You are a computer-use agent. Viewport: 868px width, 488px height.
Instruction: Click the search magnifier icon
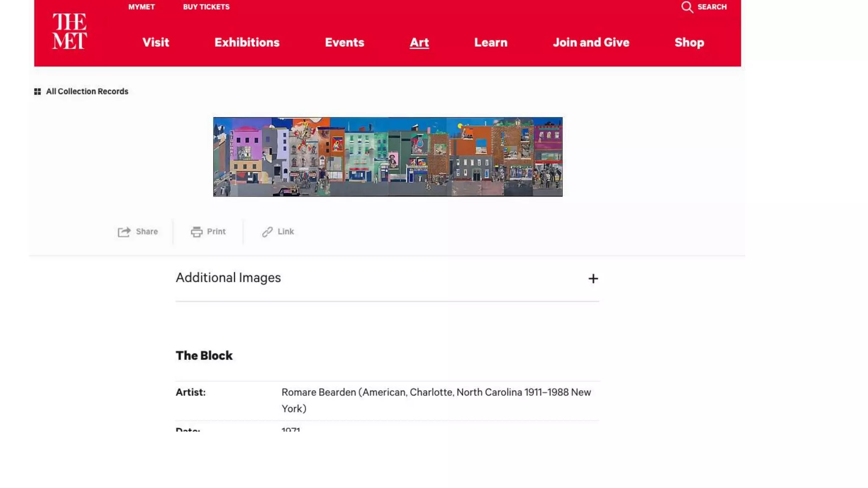point(687,7)
